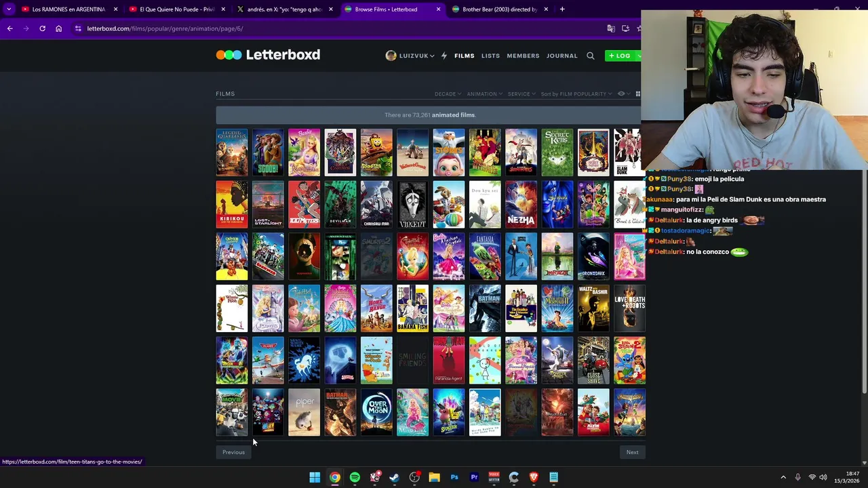Image resolution: width=868 pixels, height=488 pixels.
Task: Open the Over the Moon poster
Action: click(376, 412)
